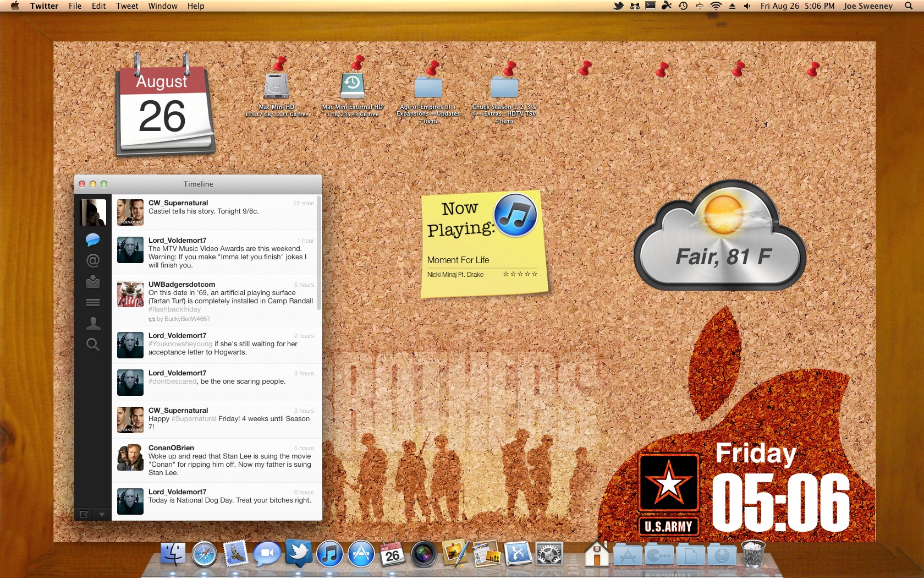Viewport: 924px width, 578px height.
Task: Click retweeter name BuckyBenW4667
Action: pos(187,319)
